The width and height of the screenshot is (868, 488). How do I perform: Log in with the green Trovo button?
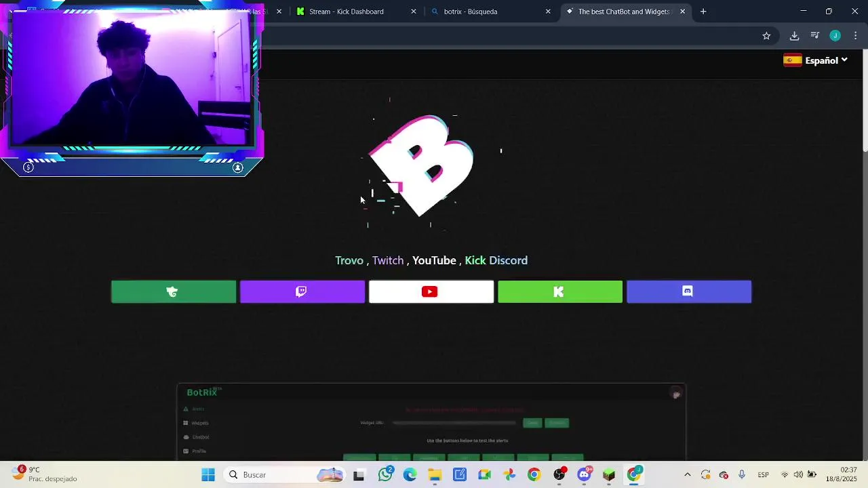(174, 291)
